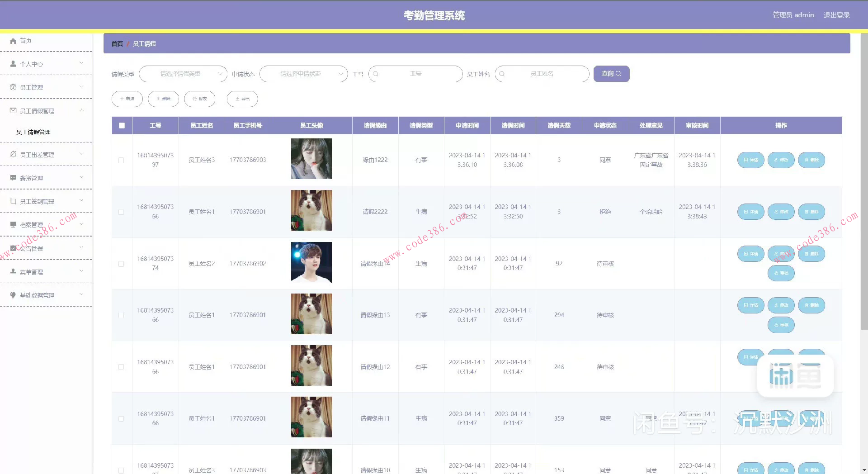Screen dimensions: 868x474
Task: Click the employee photo in the 请假缘由14 row
Action: click(311, 262)
